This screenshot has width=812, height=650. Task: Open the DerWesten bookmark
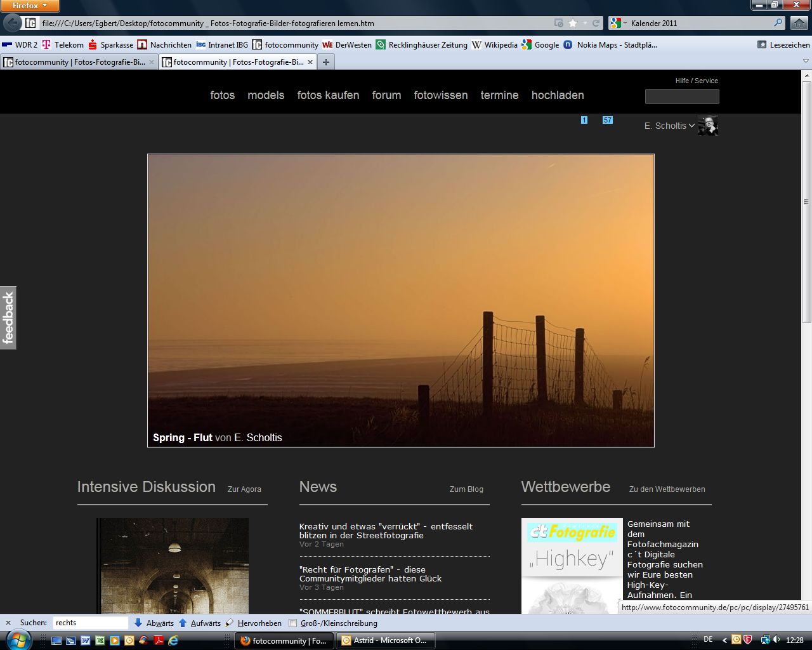(x=347, y=44)
